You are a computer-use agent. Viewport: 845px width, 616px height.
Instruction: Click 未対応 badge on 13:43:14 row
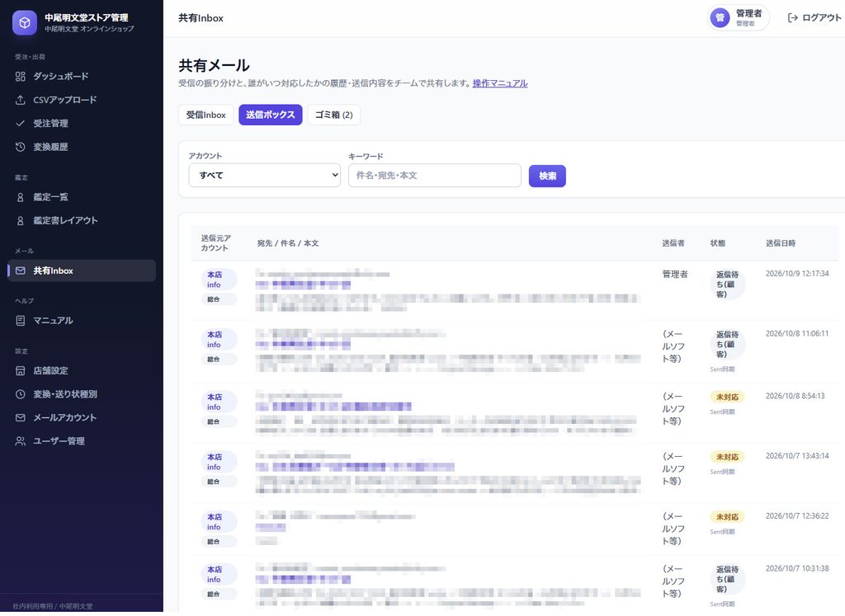click(x=727, y=457)
